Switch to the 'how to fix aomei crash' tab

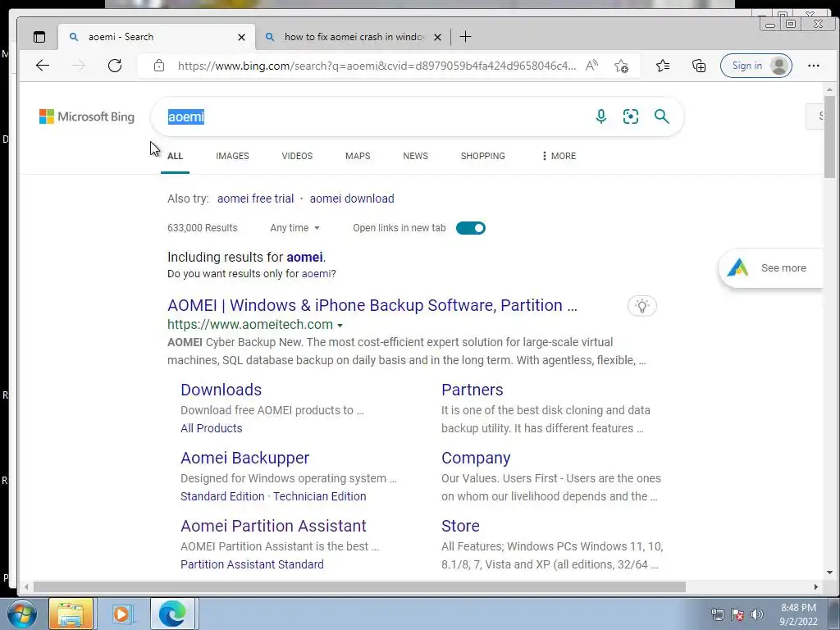353,37
